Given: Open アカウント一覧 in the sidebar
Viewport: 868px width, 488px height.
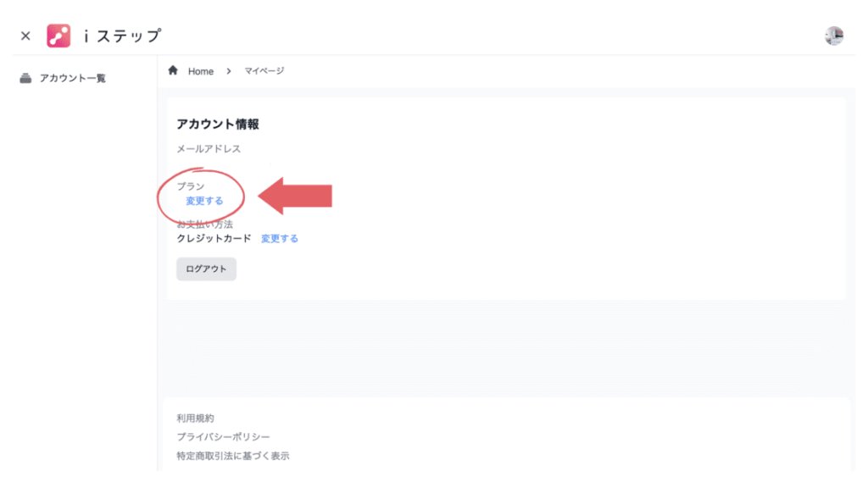Looking at the screenshot, I should coord(73,78).
